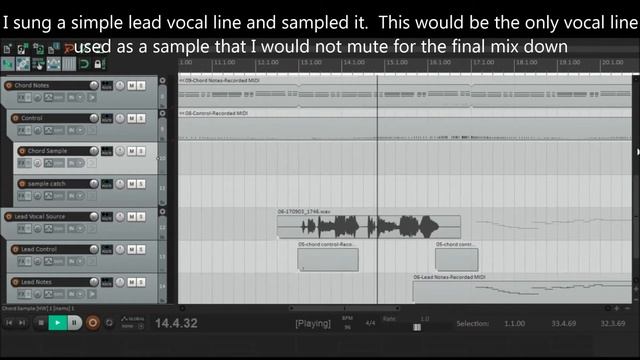Mute the Control track

(131, 118)
